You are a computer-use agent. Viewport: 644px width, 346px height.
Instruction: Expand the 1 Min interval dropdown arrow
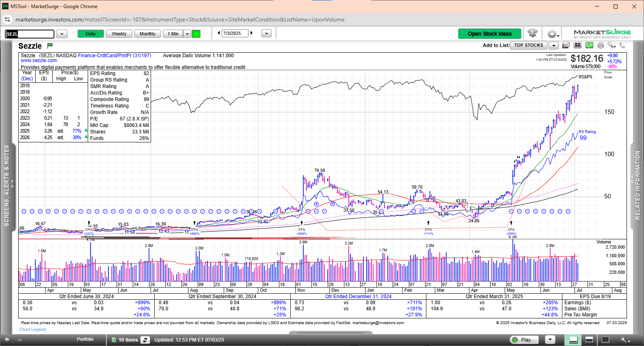point(187,34)
